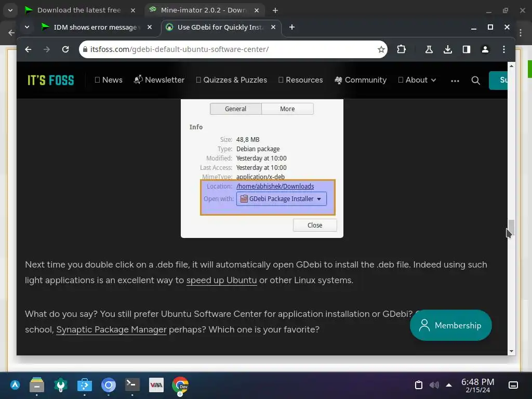Switch to the IDM shows error message tab
532x399 pixels.
point(95,27)
